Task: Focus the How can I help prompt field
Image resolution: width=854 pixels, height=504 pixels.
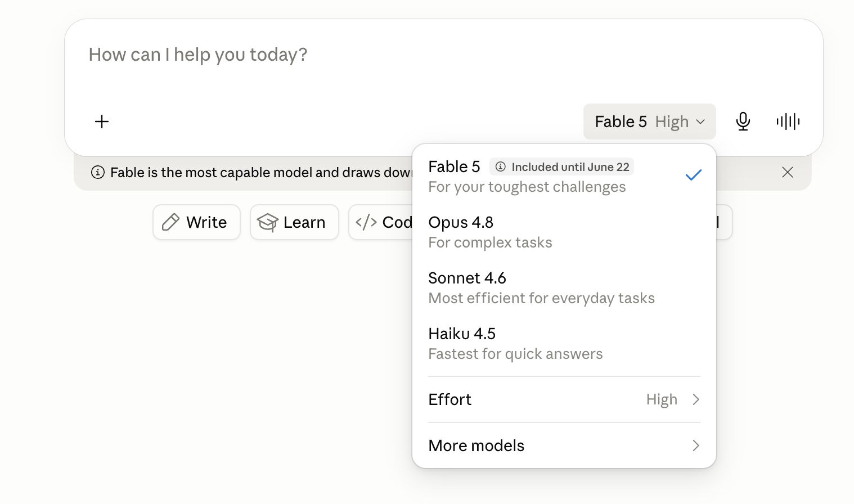Action: point(444,55)
